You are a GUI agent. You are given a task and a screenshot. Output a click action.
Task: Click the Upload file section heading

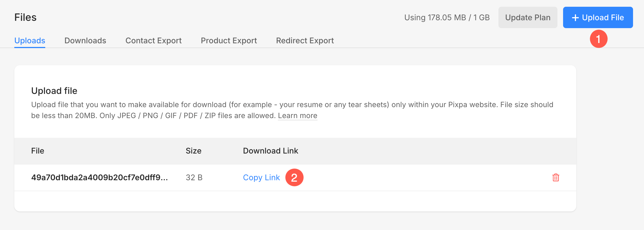54,91
